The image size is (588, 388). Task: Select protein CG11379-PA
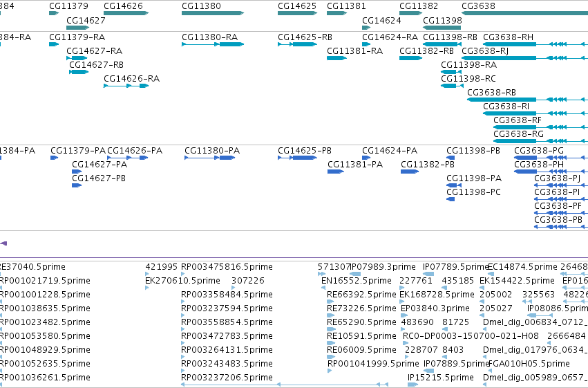tap(54, 158)
